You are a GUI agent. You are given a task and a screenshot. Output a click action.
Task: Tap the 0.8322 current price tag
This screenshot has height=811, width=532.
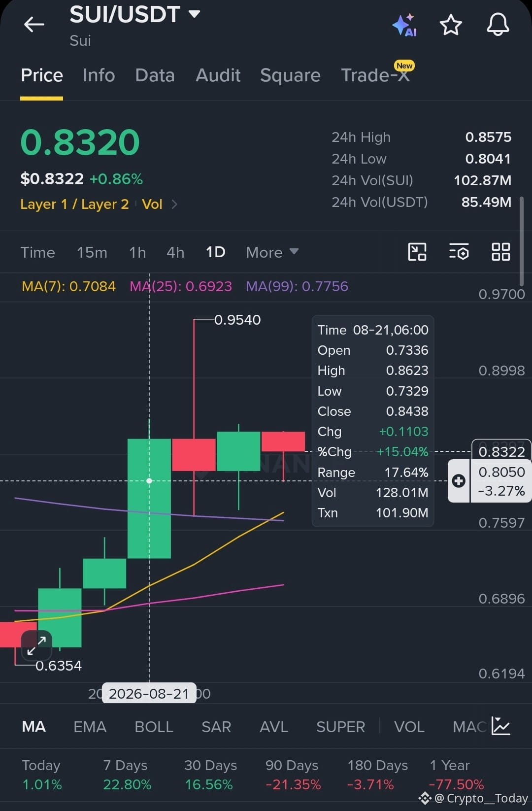click(x=501, y=451)
